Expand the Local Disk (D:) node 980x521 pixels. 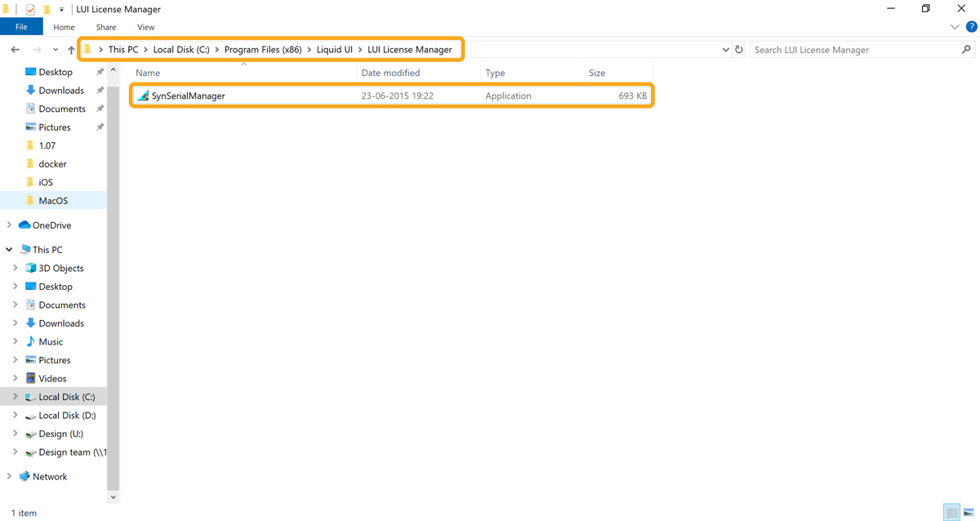[x=16, y=416]
